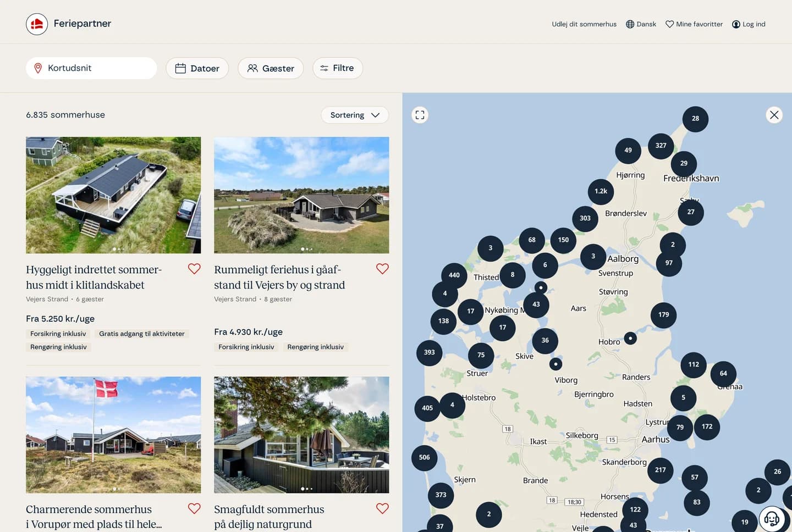Click the 43 map cluster near Nykøbing
Image resolution: width=792 pixels, height=532 pixels.
pyautogui.click(x=536, y=304)
